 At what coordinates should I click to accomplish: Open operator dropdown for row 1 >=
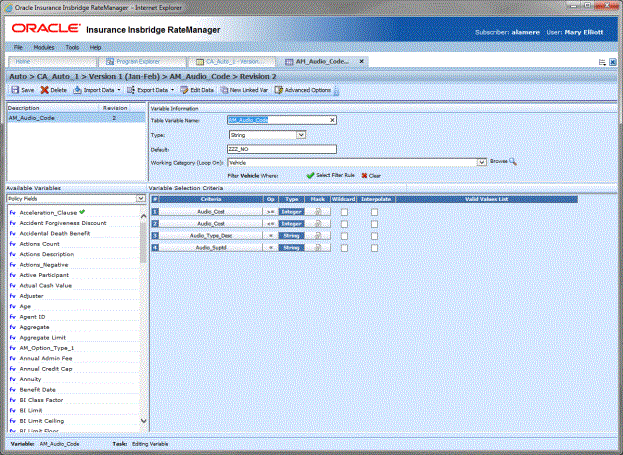click(271, 212)
